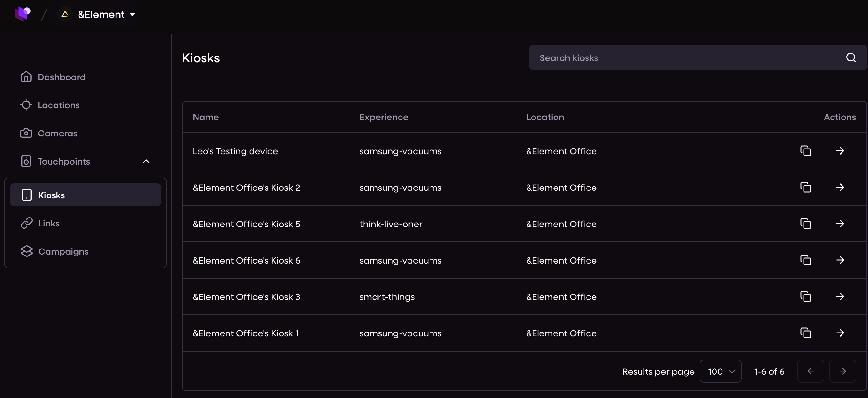Open &Element Office's Kiosk 1 arrow
Viewport: 868px width, 398px height.
tap(840, 333)
